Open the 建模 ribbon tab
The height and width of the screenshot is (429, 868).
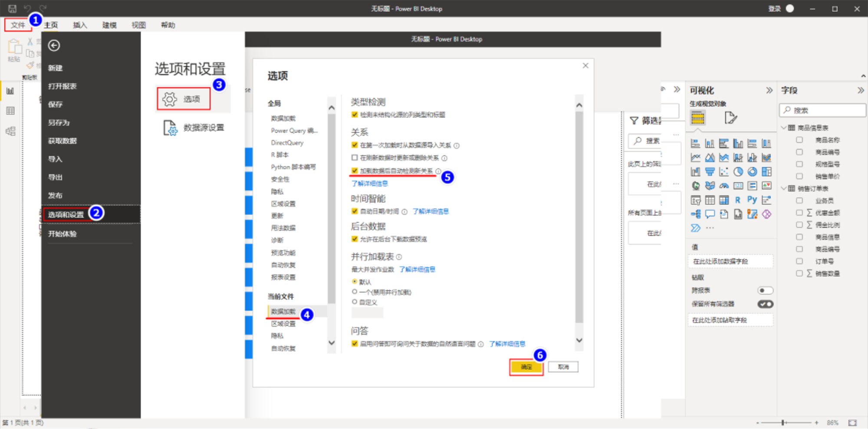[x=109, y=25]
